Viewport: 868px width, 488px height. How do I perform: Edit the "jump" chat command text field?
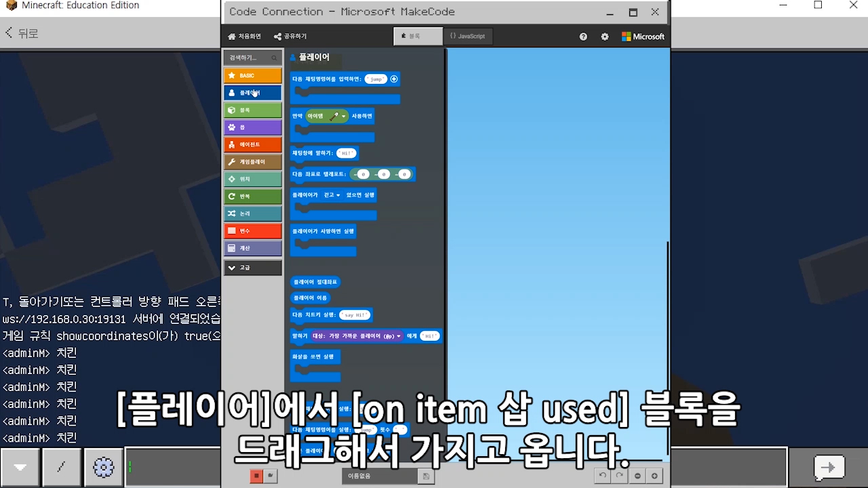[376, 79]
